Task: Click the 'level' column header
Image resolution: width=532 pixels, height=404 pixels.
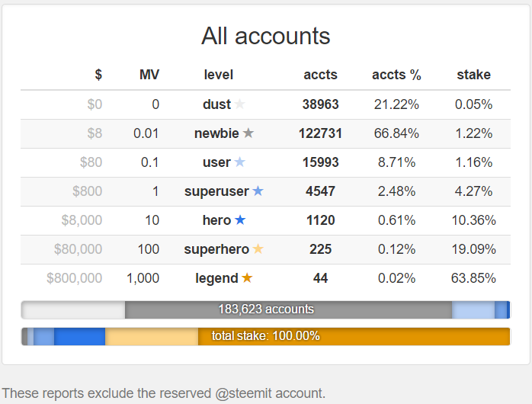Action: pos(219,75)
